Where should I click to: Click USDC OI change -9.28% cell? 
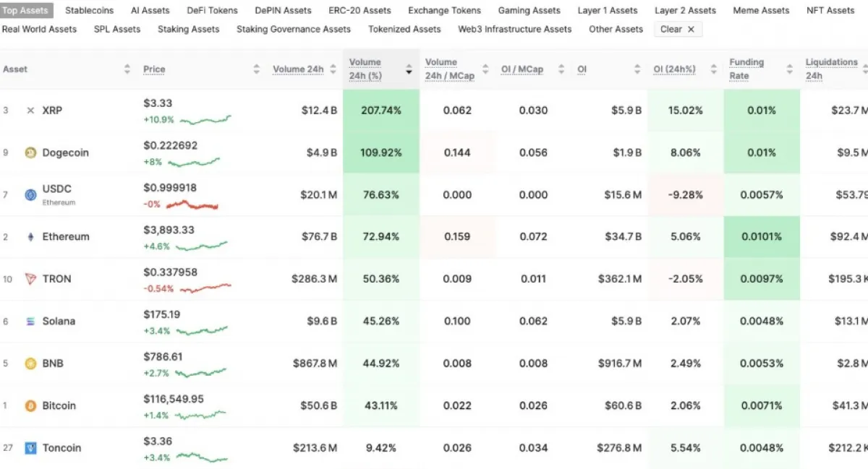(x=686, y=195)
